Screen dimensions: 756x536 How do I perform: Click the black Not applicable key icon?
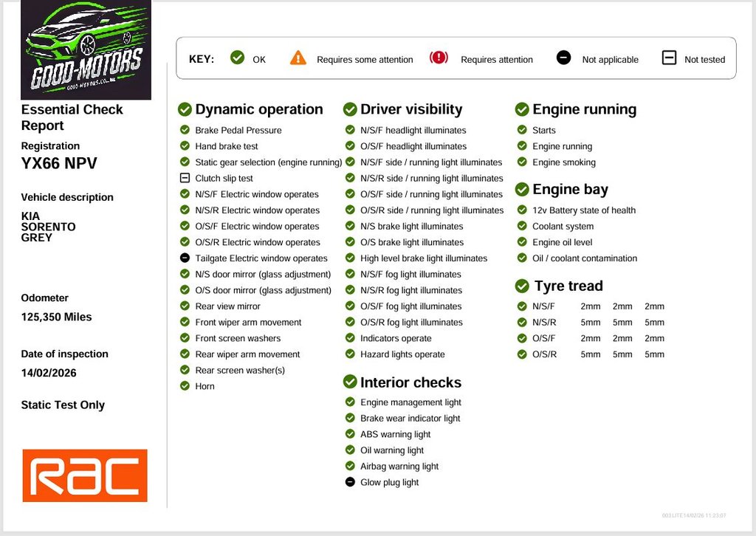(563, 58)
